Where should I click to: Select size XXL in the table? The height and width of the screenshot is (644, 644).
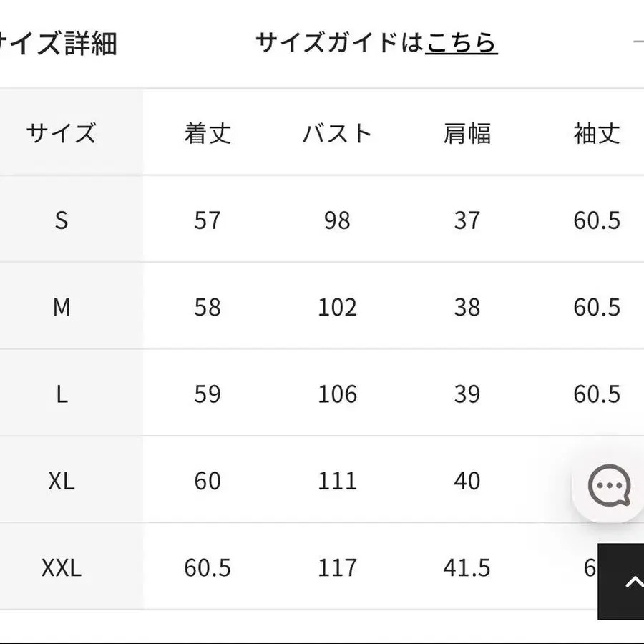62,568
